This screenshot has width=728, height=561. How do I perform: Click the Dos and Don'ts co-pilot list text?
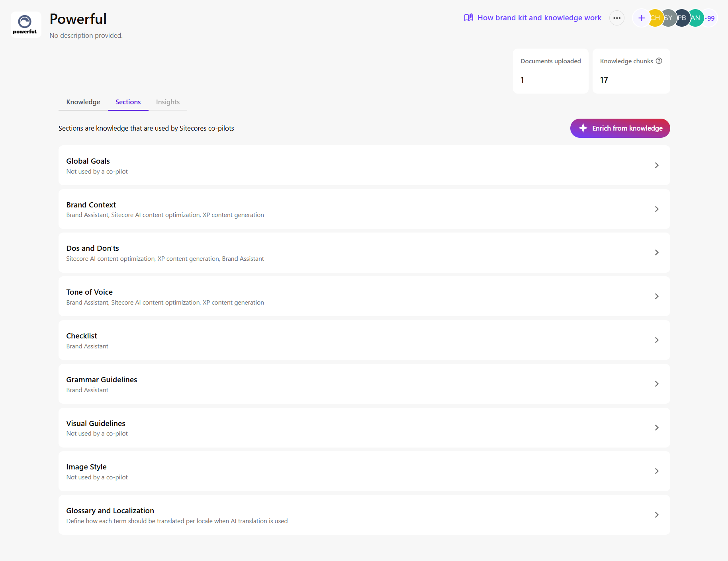[165, 259]
